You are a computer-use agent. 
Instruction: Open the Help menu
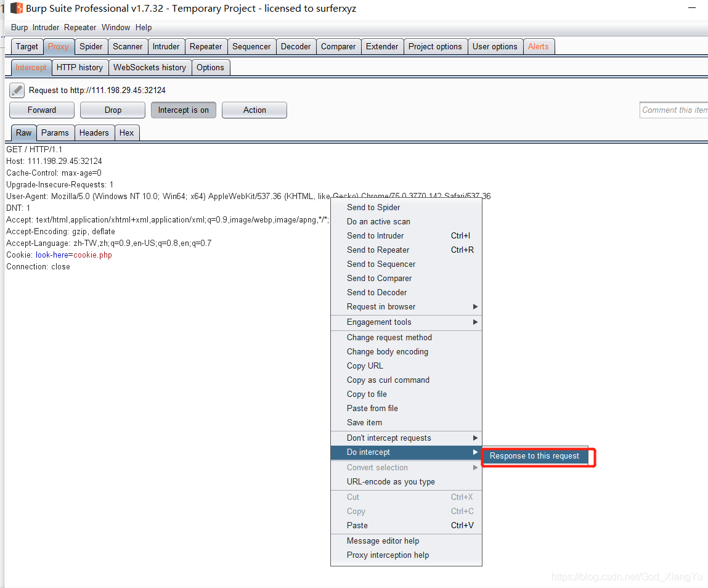(x=144, y=28)
